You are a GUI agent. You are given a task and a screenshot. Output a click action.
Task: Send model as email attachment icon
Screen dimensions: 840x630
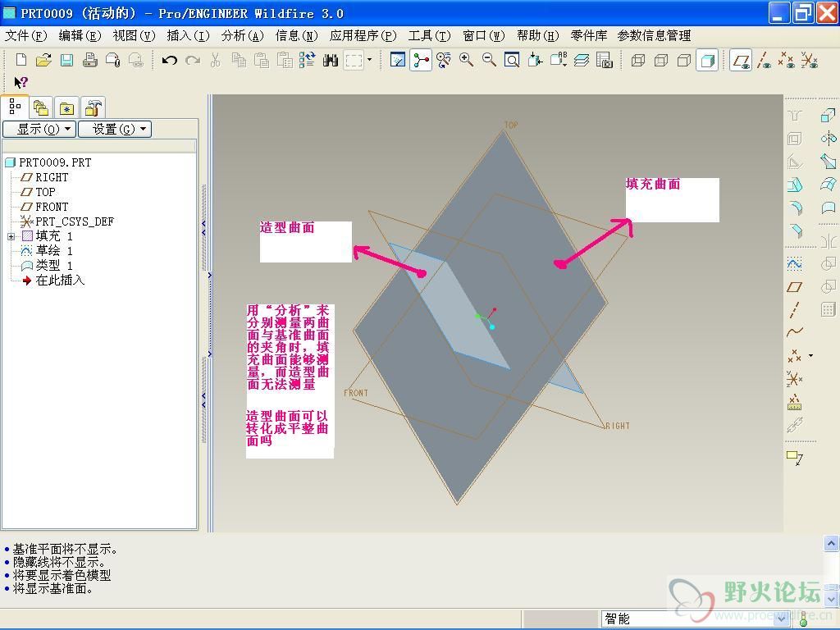click(x=113, y=60)
